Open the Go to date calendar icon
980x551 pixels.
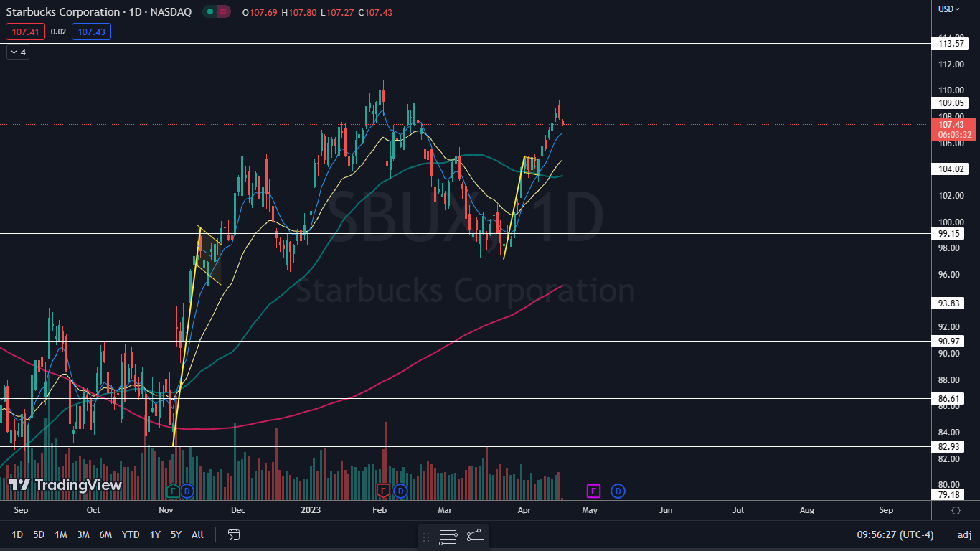click(233, 534)
